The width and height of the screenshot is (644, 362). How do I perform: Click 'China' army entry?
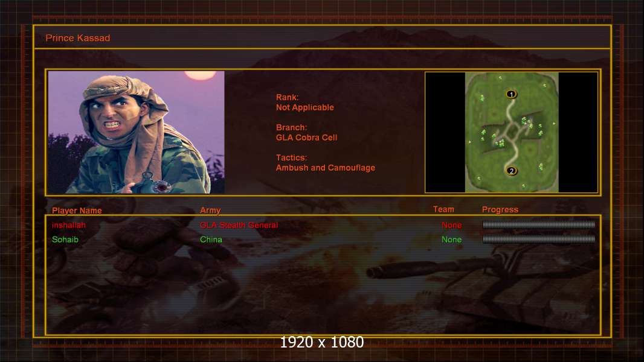tap(211, 240)
